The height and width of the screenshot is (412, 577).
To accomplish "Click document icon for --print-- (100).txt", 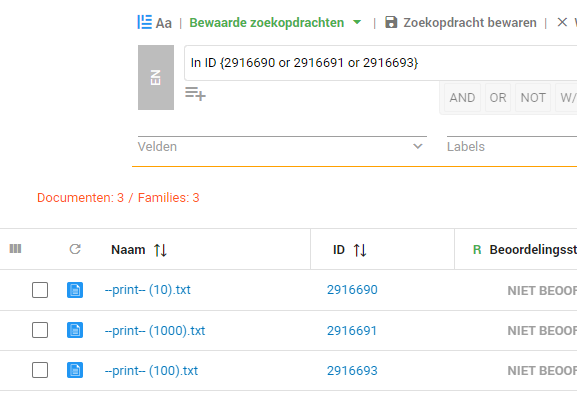I will tap(75, 370).
